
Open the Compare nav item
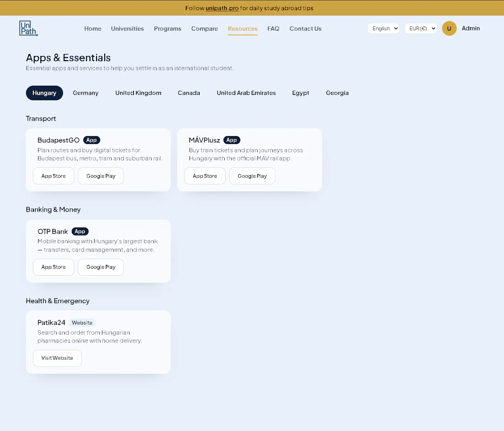pyautogui.click(x=205, y=29)
